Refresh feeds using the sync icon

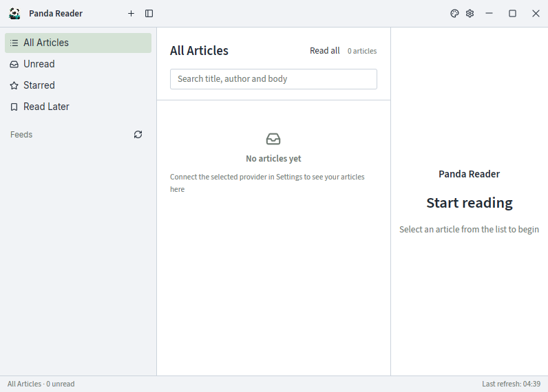tap(138, 135)
